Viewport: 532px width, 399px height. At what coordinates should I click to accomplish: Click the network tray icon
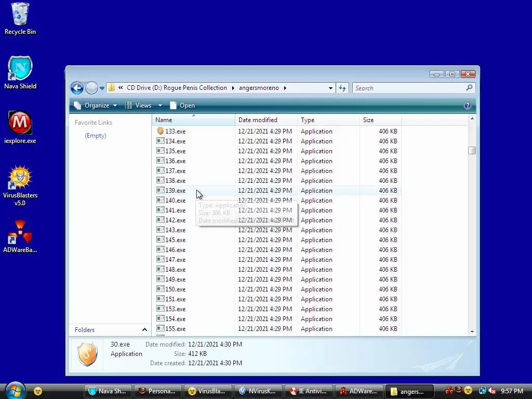[482, 391]
